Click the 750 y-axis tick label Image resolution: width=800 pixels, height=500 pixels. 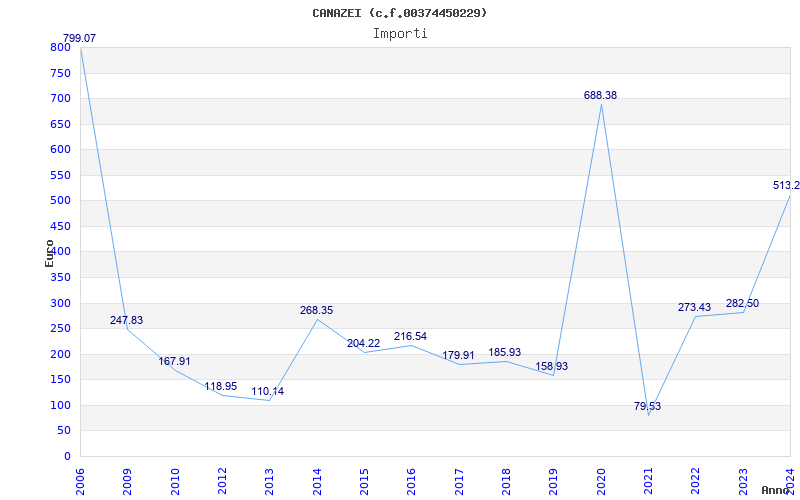click(x=60, y=73)
